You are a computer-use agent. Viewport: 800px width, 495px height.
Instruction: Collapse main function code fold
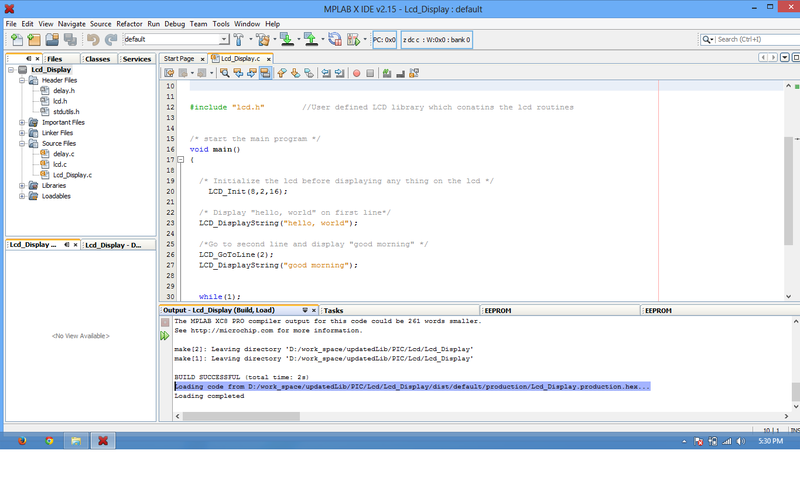tap(181, 160)
